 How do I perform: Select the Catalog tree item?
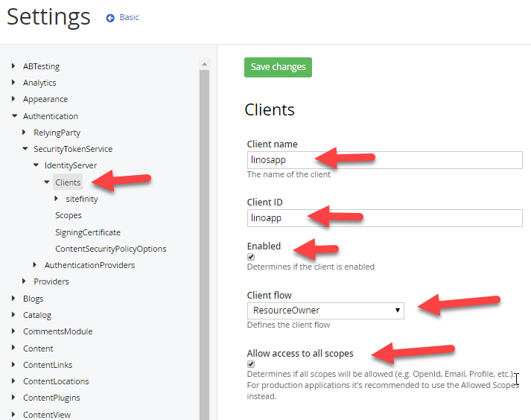point(37,315)
